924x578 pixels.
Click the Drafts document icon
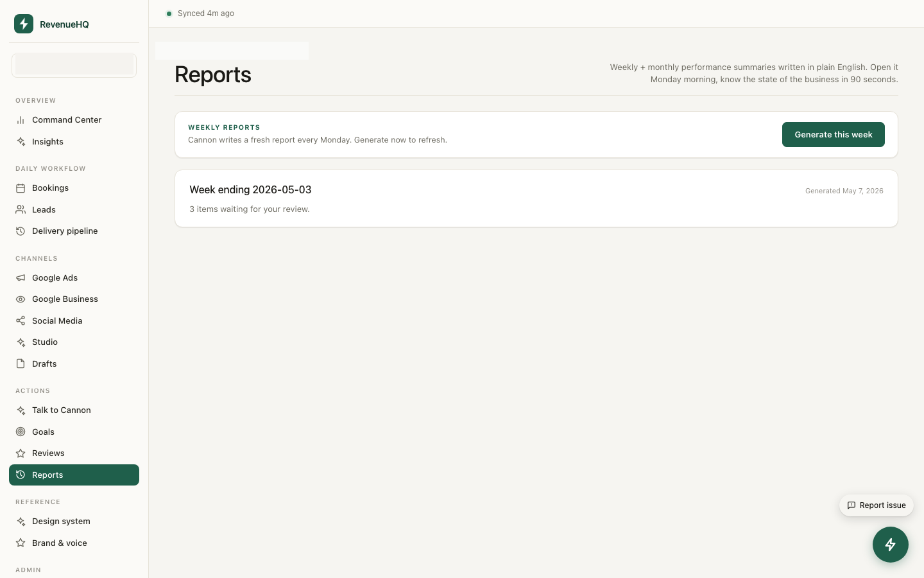(x=21, y=364)
